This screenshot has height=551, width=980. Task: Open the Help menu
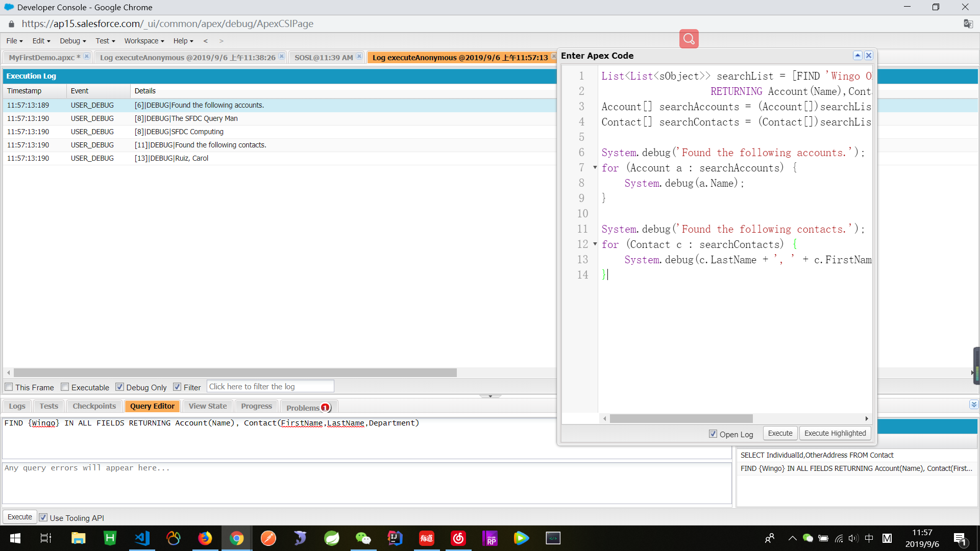point(183,41)
